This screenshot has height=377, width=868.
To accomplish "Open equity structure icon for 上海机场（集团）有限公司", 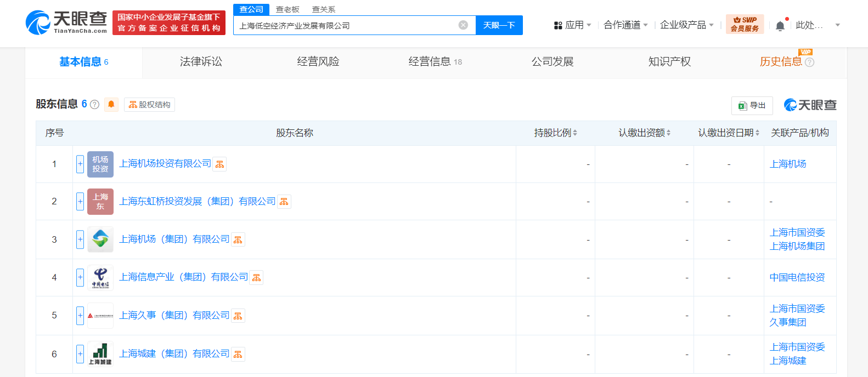I will click(x=238, y=240).
